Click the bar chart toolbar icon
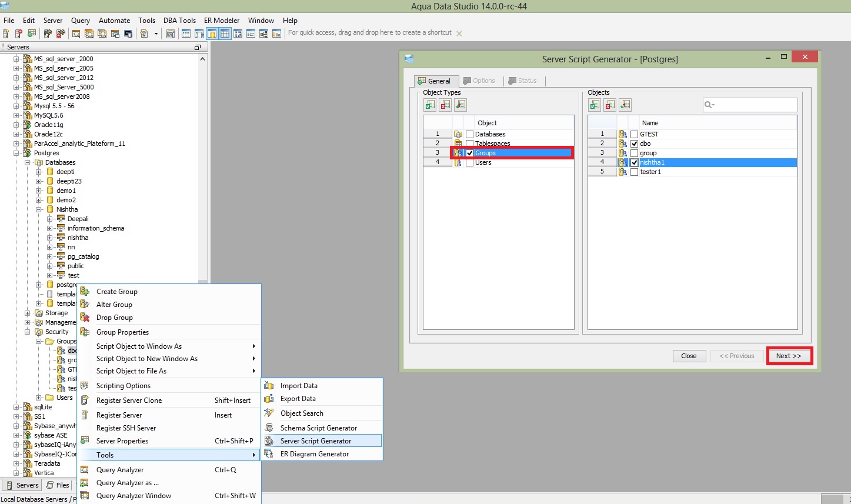851x504 pixels. coord(276,34)
